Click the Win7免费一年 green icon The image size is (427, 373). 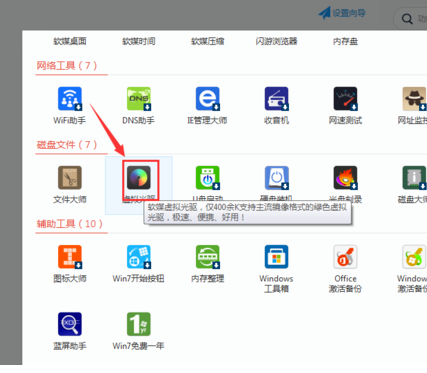click(139, 324)
